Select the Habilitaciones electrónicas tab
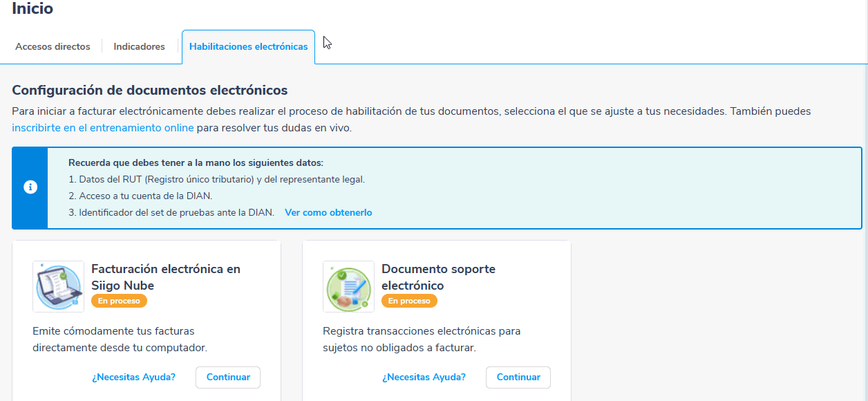This screenshot has height=401, width=868. [x=249, y=47]
